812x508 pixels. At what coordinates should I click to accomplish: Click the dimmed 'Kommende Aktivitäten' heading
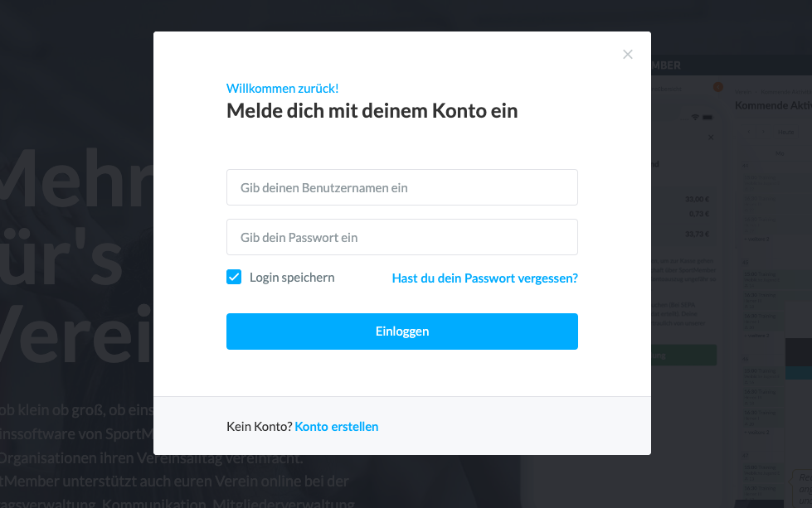(x=773, y=106)
